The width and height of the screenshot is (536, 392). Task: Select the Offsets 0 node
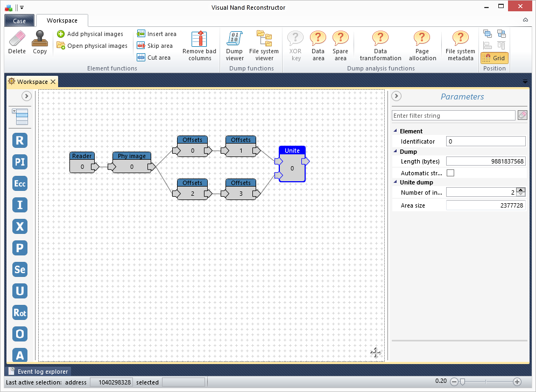(x=193, y=146)
